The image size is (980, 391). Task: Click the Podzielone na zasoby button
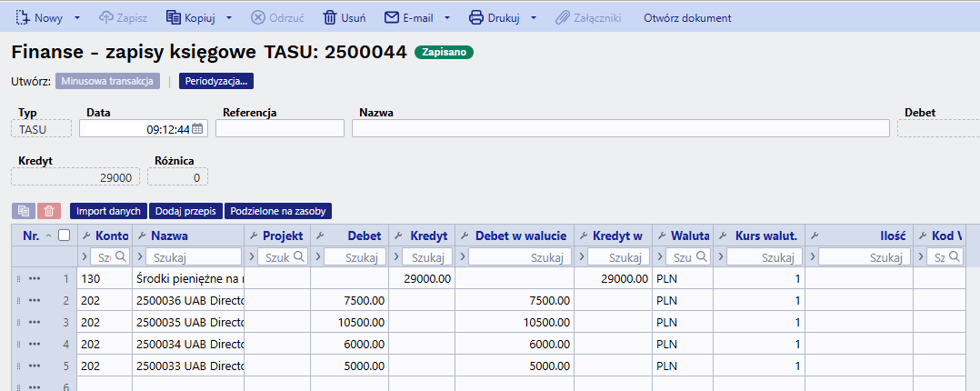coord(278,212)
